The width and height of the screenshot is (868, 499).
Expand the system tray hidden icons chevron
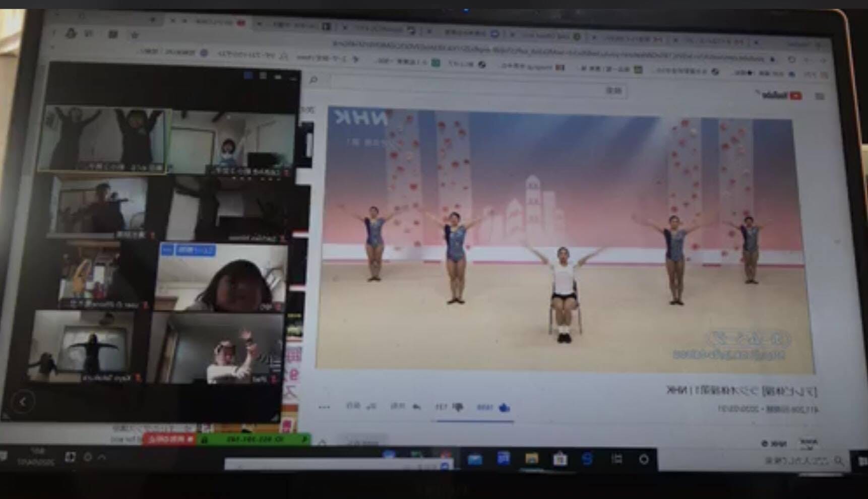click(x=102, y=457)
